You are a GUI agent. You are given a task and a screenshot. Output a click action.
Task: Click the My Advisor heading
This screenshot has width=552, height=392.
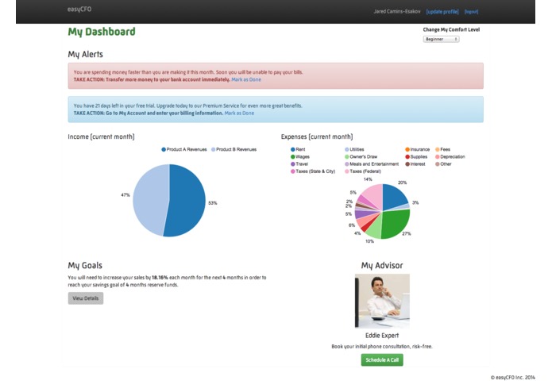coord(382,266)
